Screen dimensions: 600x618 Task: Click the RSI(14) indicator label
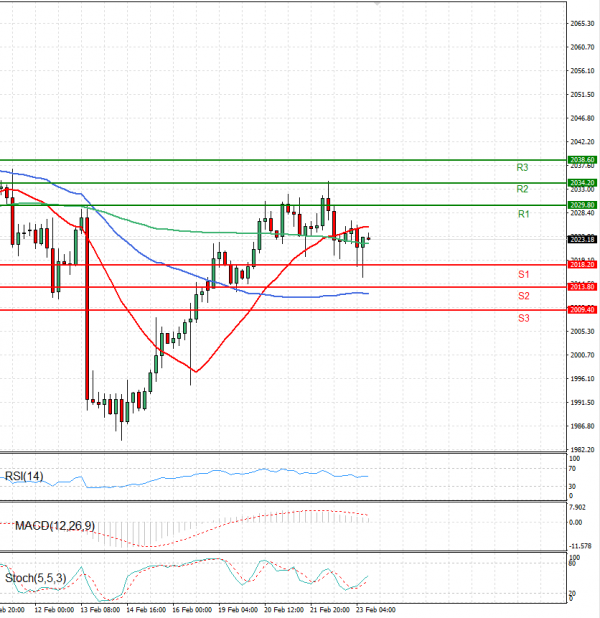[x=24, y=476]
